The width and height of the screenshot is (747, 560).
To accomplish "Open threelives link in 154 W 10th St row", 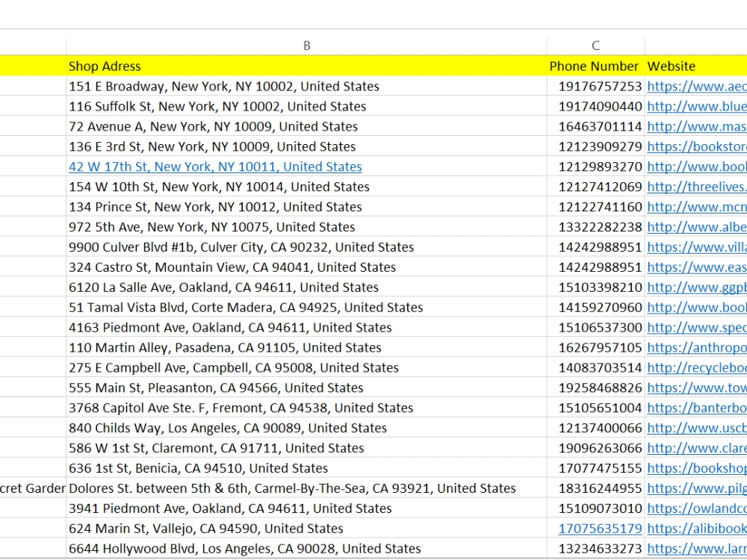I will 696,187.
